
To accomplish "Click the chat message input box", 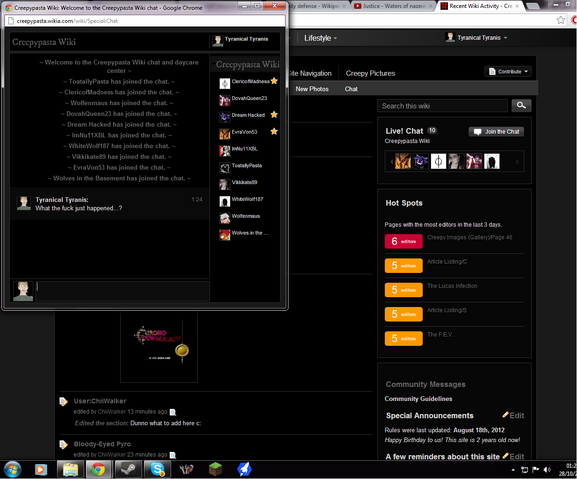I will click(123, 291).
